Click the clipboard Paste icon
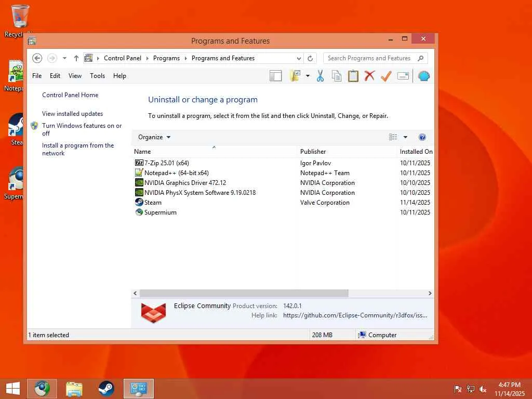Viewport: 532px width, 399px height. pos(353,76)
